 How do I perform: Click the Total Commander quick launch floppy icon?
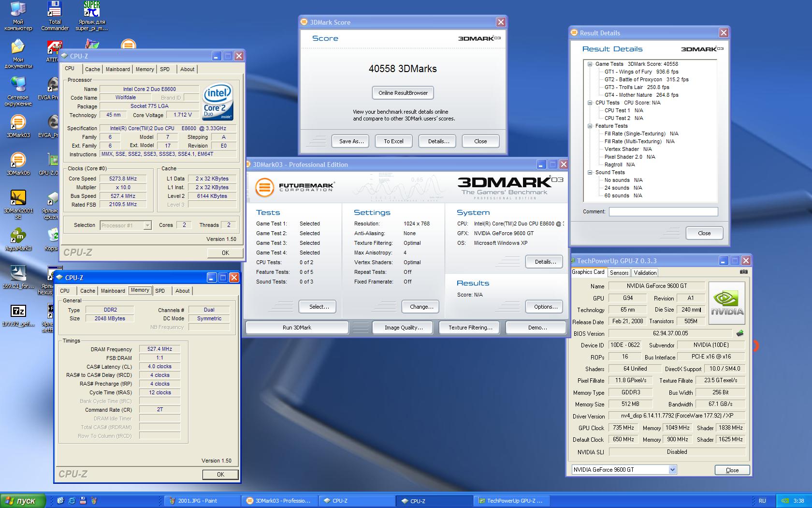(83, 501)
